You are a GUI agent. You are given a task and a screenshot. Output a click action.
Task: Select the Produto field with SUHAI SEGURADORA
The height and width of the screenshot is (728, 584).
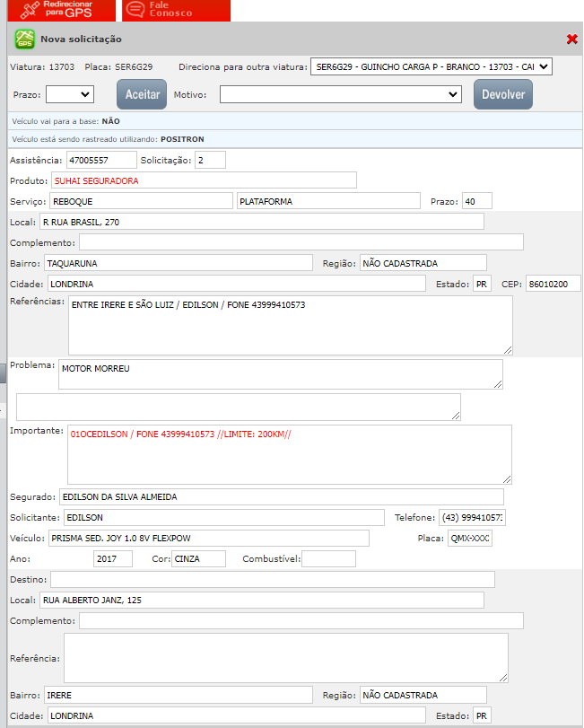(204, 180)
